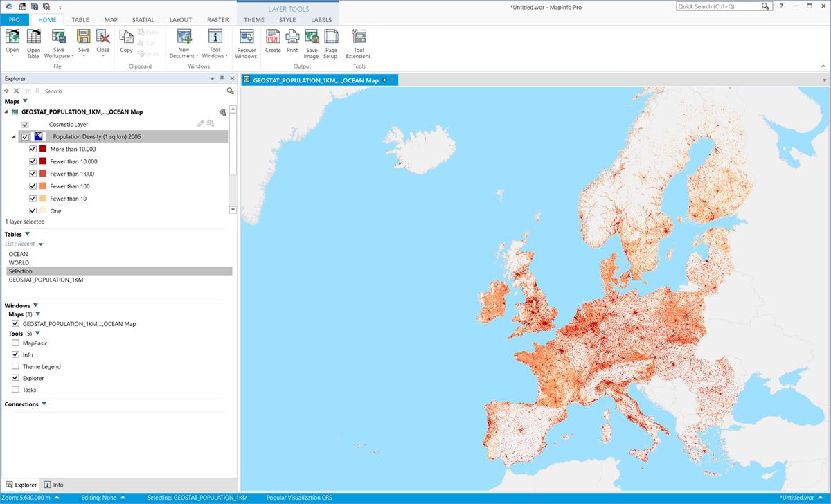
Task: Collapse the Population Density layer tree node
Action: [x=13, y=137]
